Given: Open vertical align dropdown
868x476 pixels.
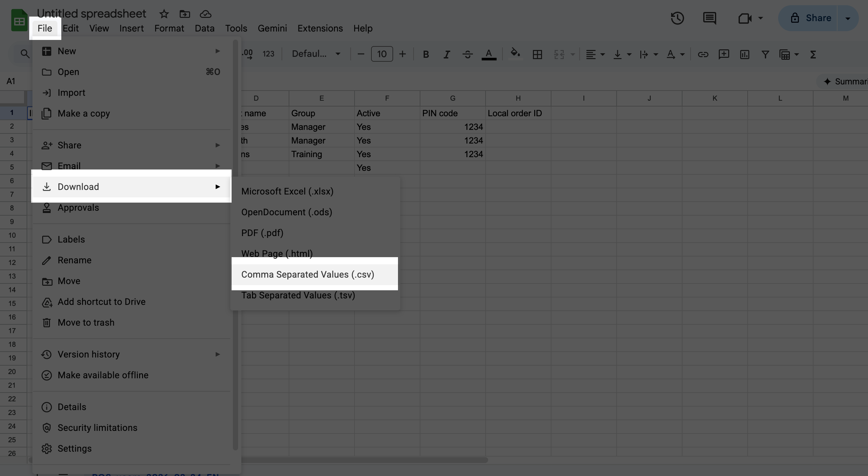Looking at the screenshot, I should pyautogui.click(x=622, y=54).
